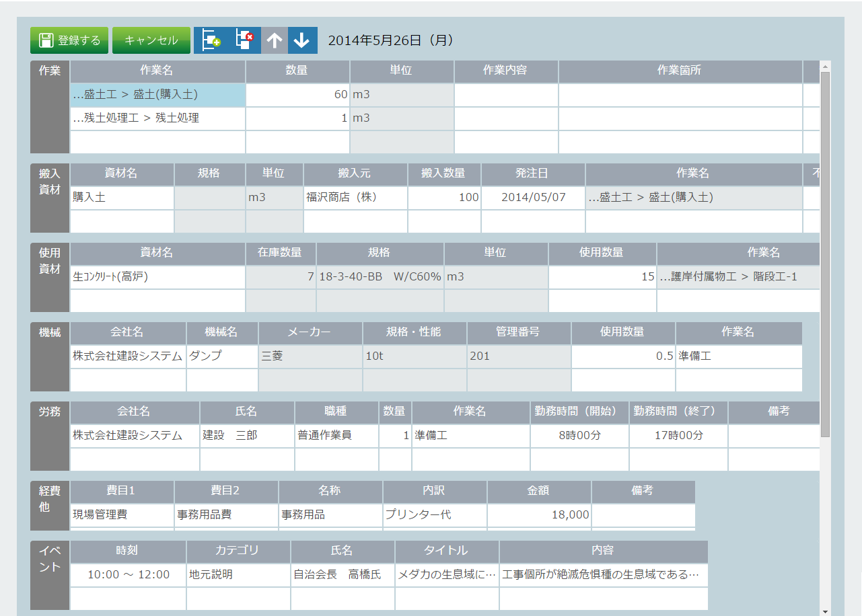Click the 三菱 maker cell

(310, 356)
